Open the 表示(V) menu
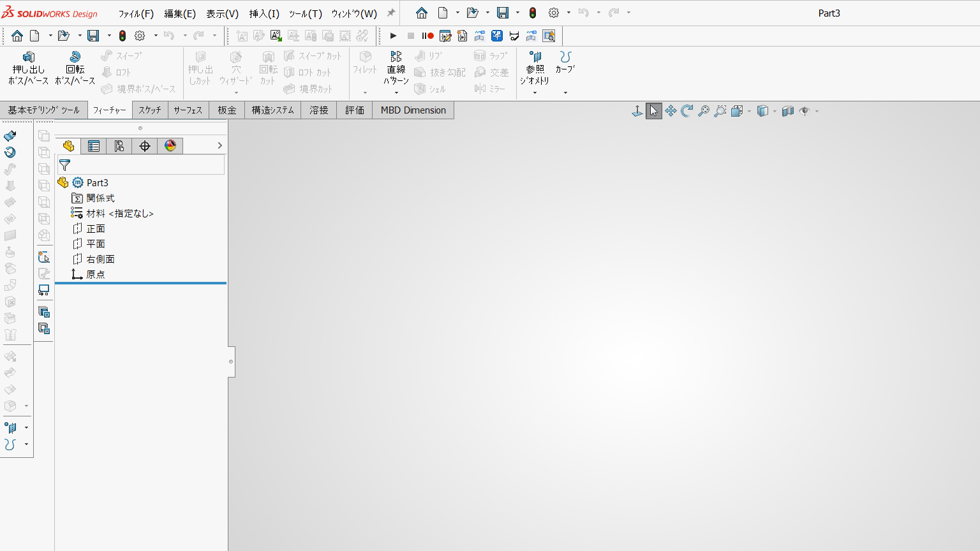 (x=222, y=13)
